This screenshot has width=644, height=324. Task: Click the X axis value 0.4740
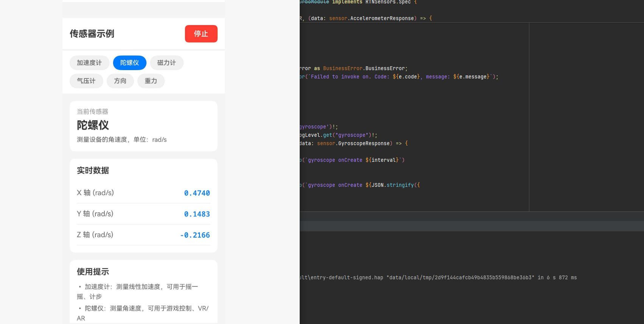click(197, 193)
